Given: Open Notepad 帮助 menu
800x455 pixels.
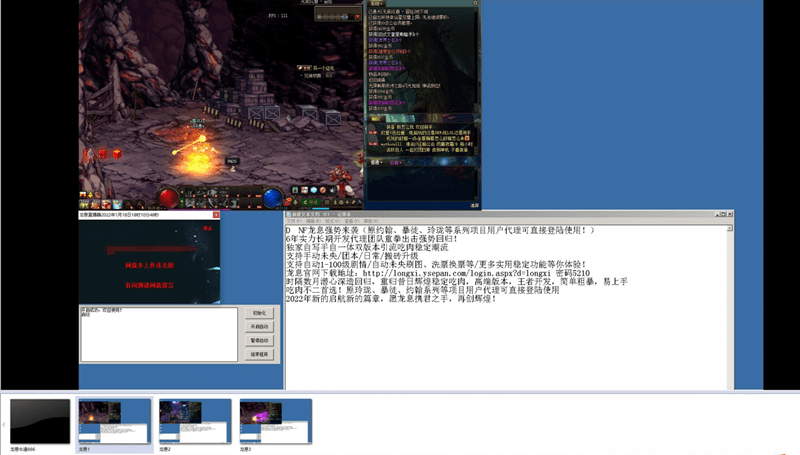Looking at the screenshot, I should point(370,221).
